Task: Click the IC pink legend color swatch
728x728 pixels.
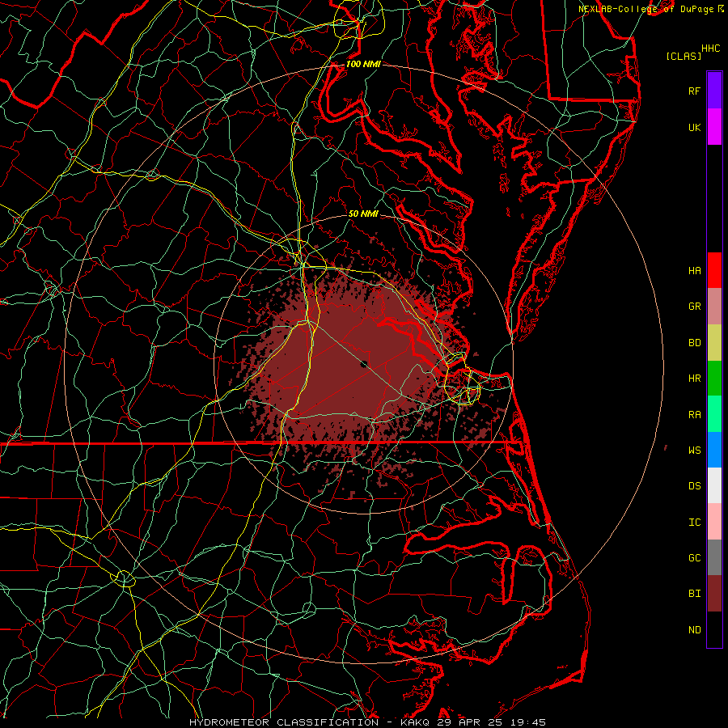Action: (x=714, y=522)
